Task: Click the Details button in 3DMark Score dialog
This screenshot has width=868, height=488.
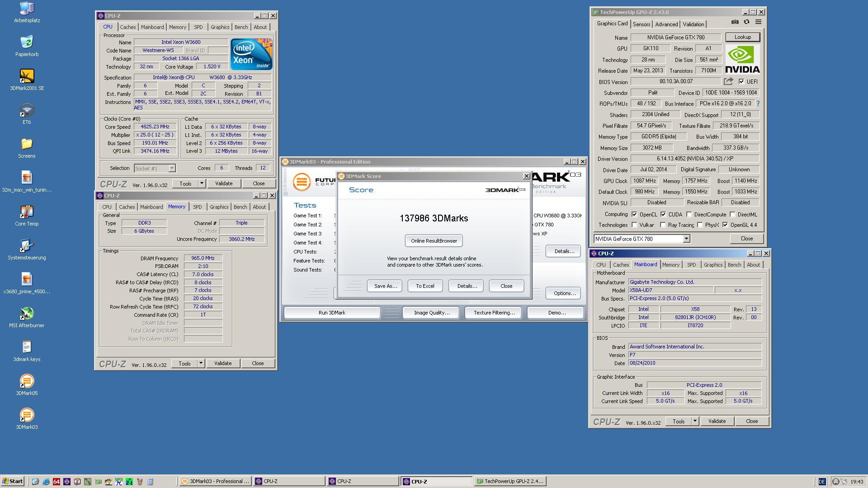Action: [x=466, y=286]
